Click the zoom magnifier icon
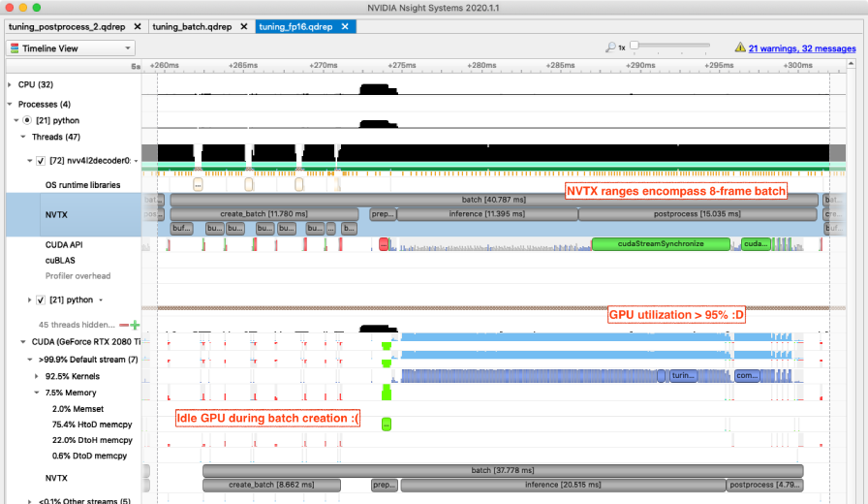Viewport: 868px width, 504px height. 610,47
